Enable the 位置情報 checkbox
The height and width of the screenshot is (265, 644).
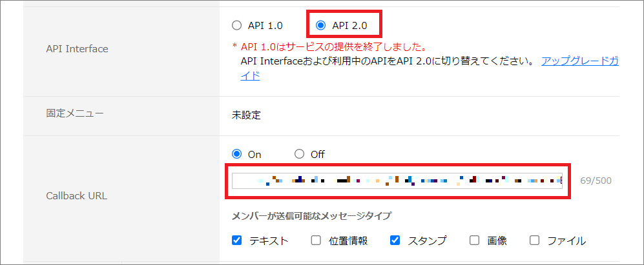click(x=316, y=240)
